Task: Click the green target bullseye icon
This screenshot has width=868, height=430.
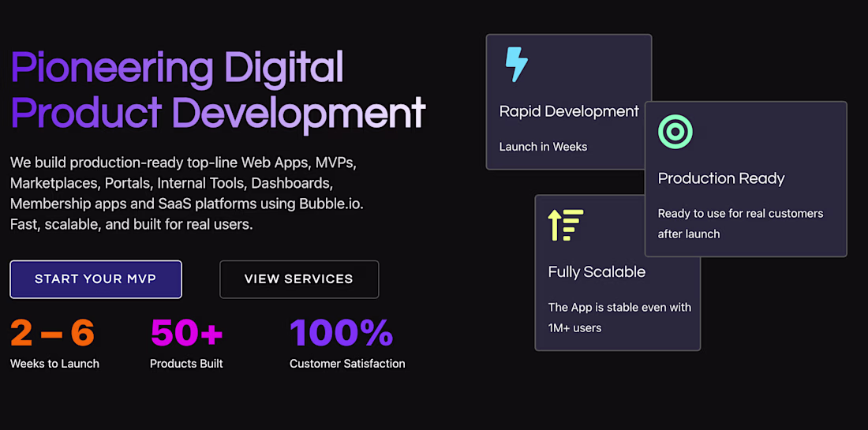Action: (x=675, y=132)
